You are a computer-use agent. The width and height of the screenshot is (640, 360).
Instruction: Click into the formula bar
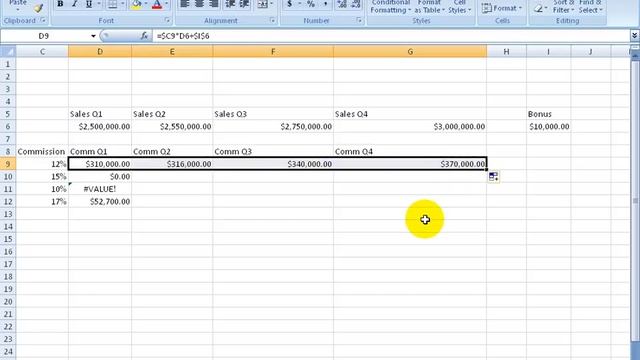point(391,36)
